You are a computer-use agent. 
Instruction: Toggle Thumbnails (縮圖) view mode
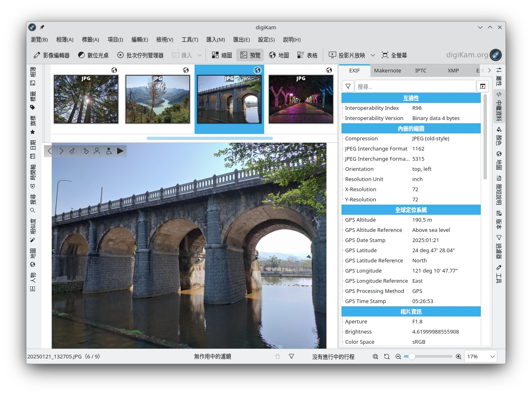(222, 55)
